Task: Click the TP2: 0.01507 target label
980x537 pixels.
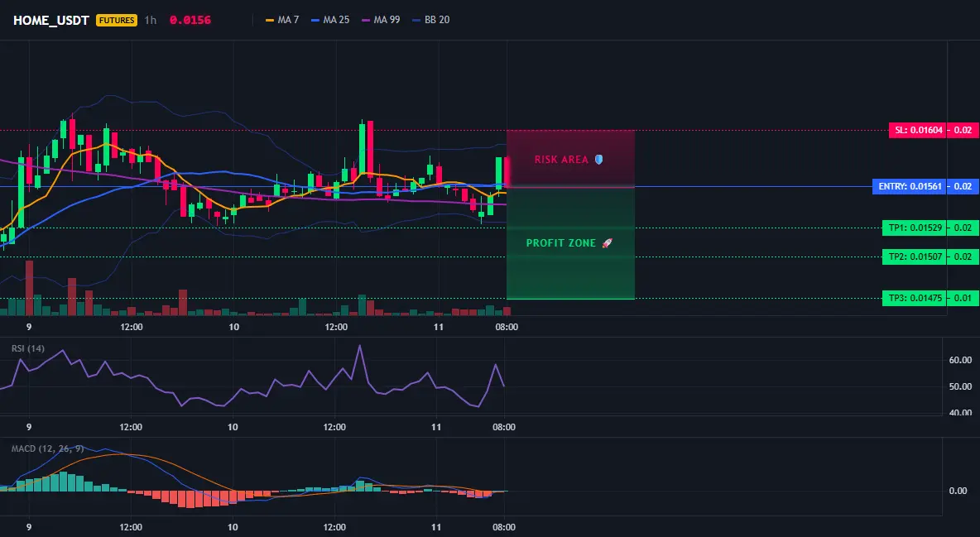Action: tap(915, 257)
